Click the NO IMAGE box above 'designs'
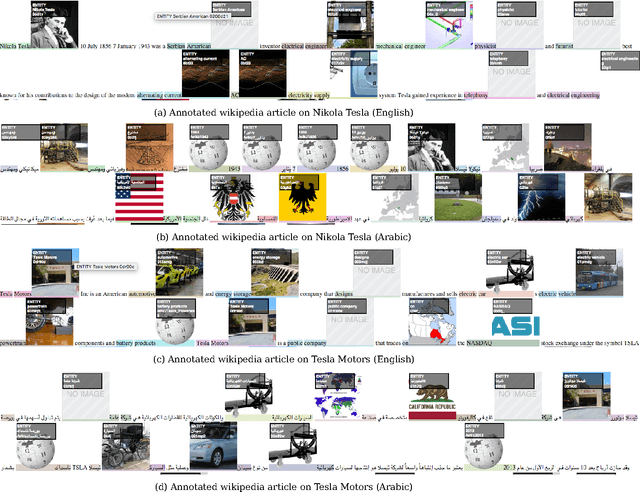The image size is (640, 492). click(376, 272)
